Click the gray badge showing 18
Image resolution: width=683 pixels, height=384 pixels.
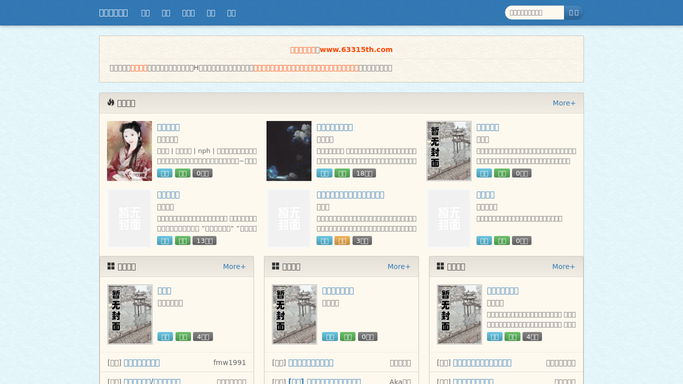[364, 173]
